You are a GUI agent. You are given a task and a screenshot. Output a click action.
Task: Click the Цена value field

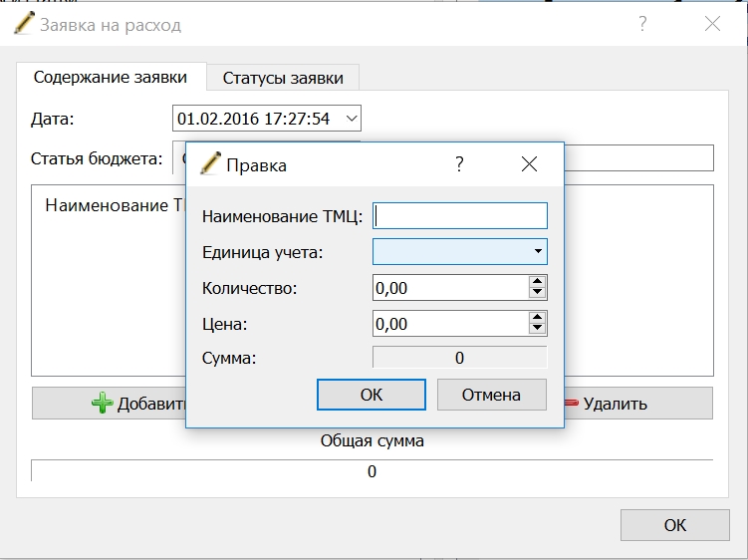coord(451,323)
